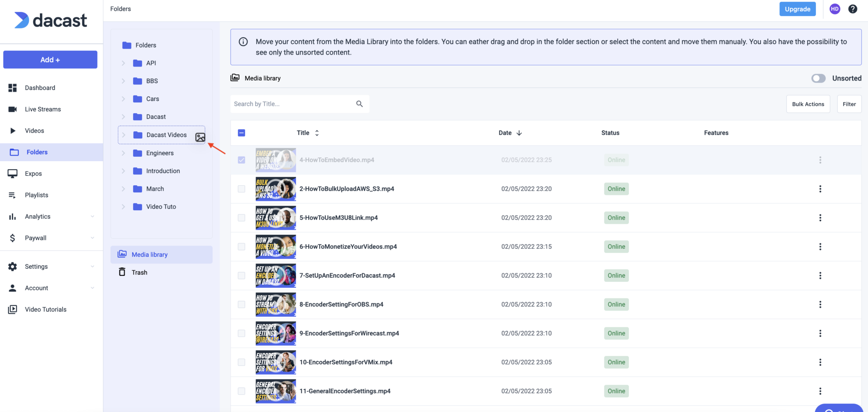The height and width of the screenshot is (412, 868).
Task: Open thumbnail of 11-GeneralEncoderSettings.mp4
Action: 275,391
